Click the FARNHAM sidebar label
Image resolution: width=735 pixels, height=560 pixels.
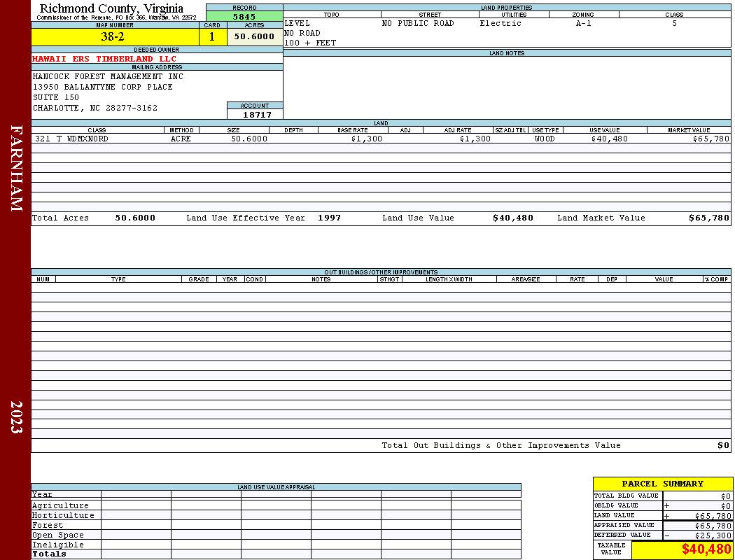click(x=16, y=168)
